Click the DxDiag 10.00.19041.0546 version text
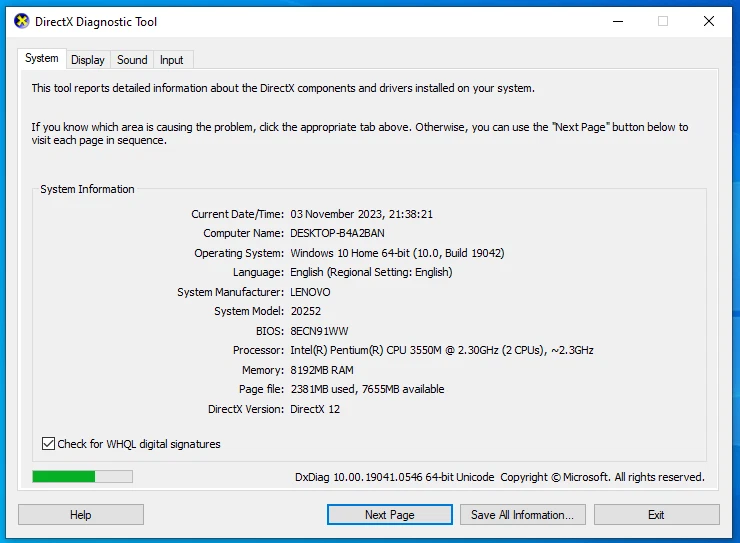Image resolution: width=740 pixels, height=543 pixels. tap(395, 477)
